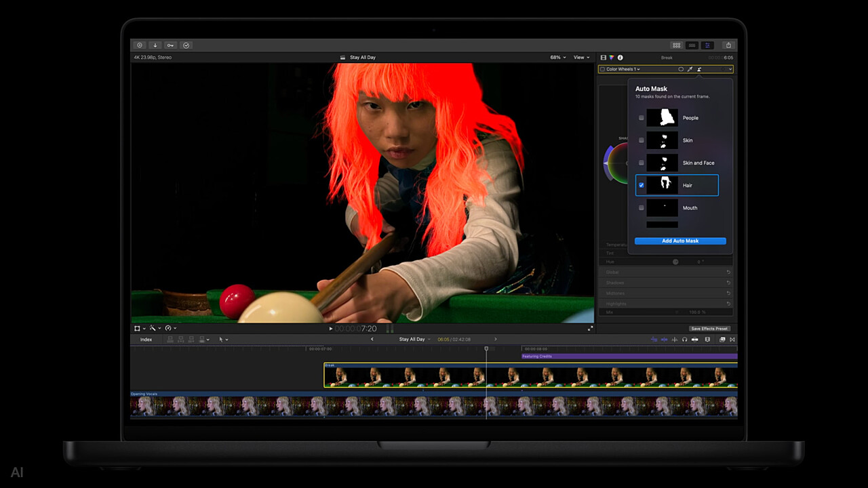Open the View options dropdown
The width and height of the screenshot is (868, 488).
click(581, 58)
